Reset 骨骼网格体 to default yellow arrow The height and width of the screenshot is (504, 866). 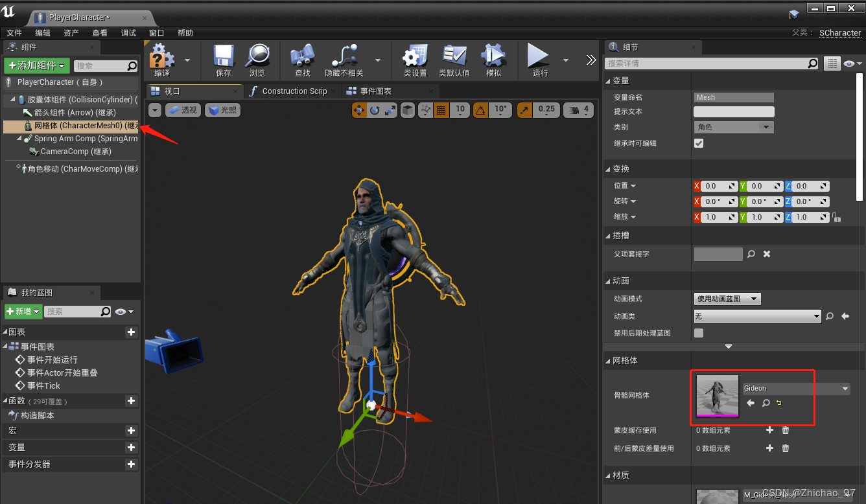(778, 403)
